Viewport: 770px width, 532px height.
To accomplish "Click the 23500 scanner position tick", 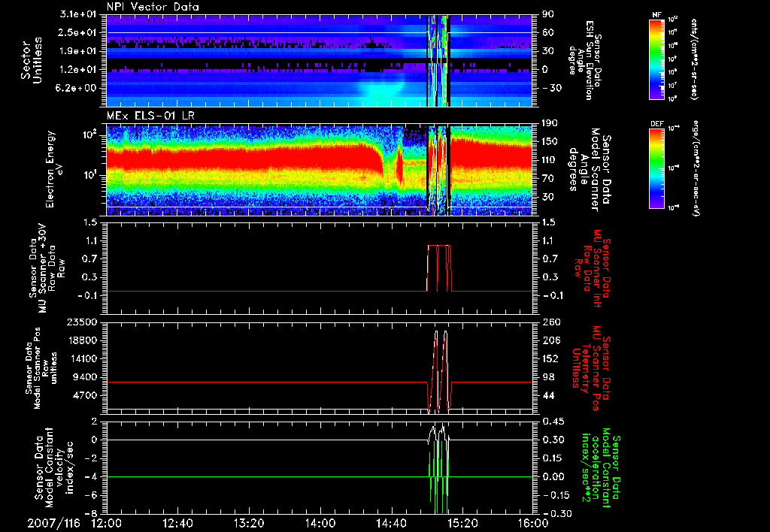I will tap(81, 322).
